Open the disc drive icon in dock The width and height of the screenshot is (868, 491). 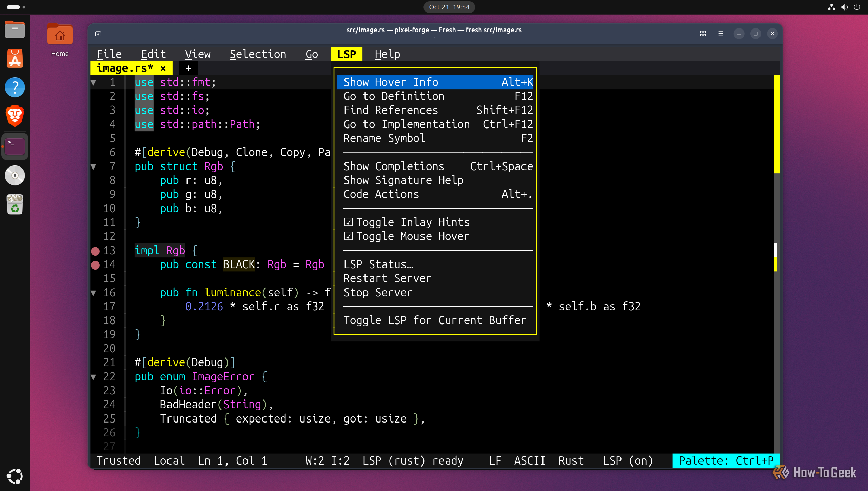[x=15, y=175]
